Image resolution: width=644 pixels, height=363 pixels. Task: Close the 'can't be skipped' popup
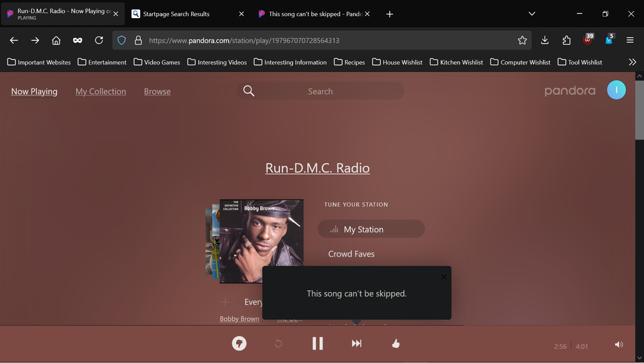point(443,276)
